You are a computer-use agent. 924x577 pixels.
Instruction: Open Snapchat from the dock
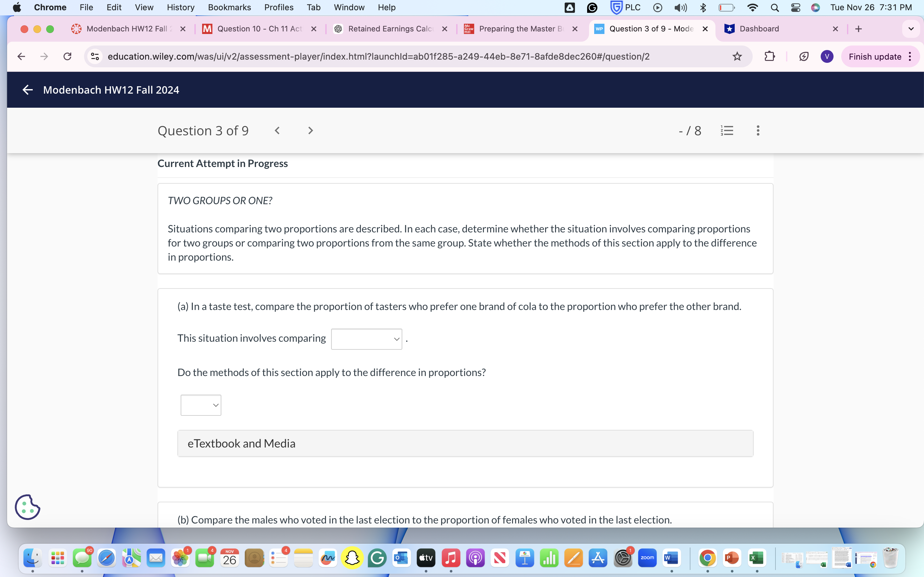click(352, 557)
